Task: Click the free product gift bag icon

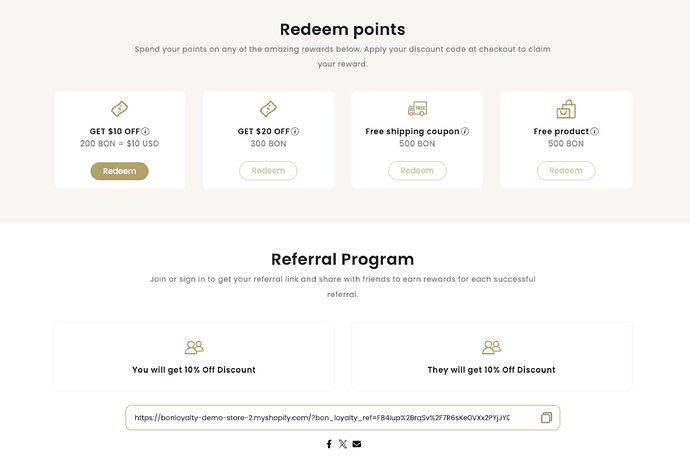Action: tap(566, 109)
